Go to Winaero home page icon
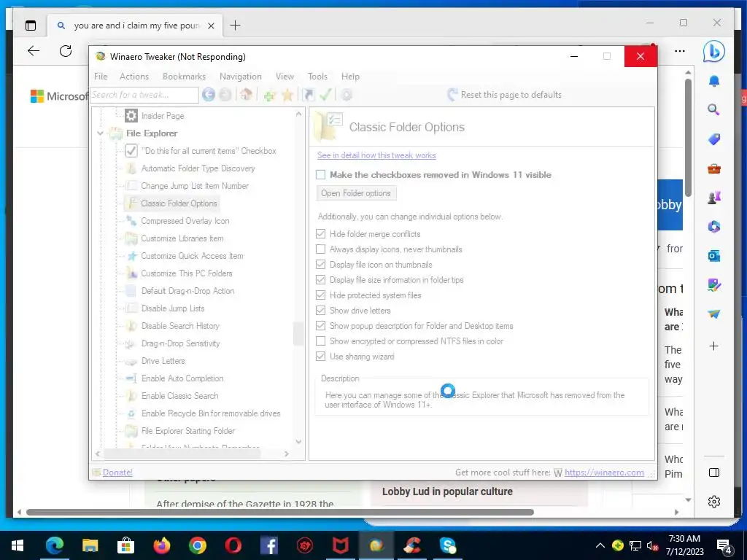 click(x=246, y=95)
